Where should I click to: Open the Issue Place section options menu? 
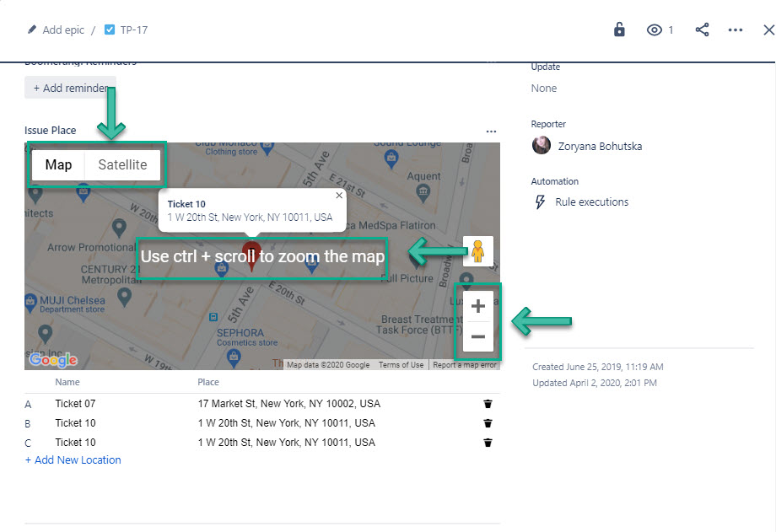(492, 131)
